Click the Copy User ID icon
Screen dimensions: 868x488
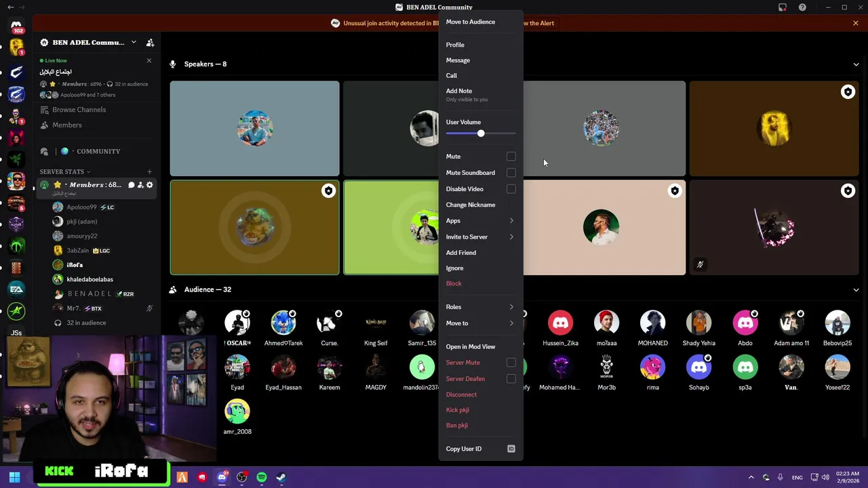(x=511, y=449)
